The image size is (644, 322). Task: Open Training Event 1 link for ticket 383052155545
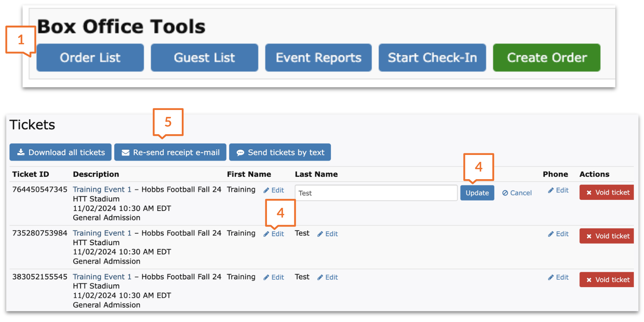tap(102, 277)
